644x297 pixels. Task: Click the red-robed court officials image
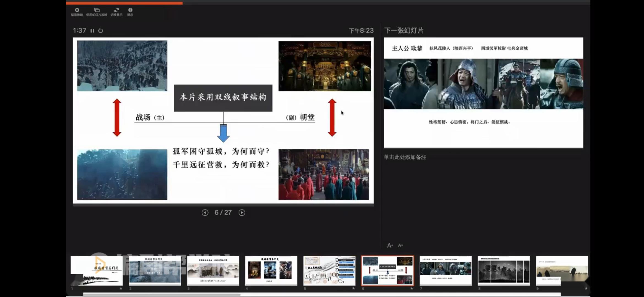(324, 175)
